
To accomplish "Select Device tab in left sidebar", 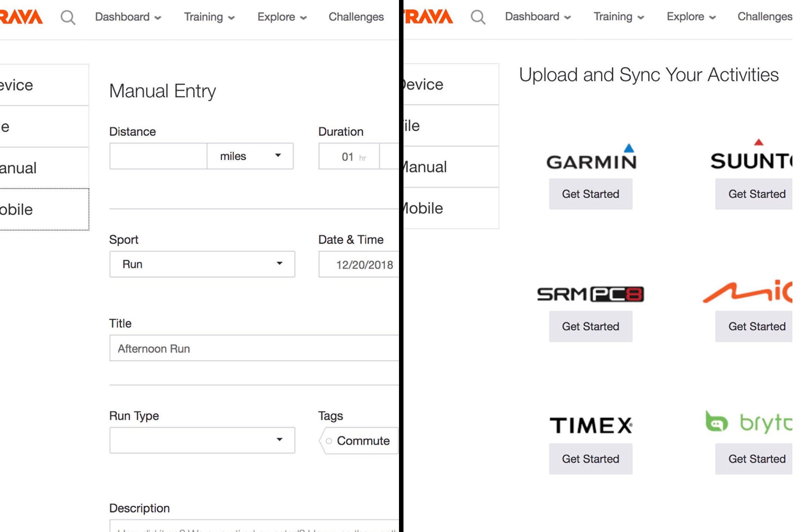I will click(x=44, y=85).
